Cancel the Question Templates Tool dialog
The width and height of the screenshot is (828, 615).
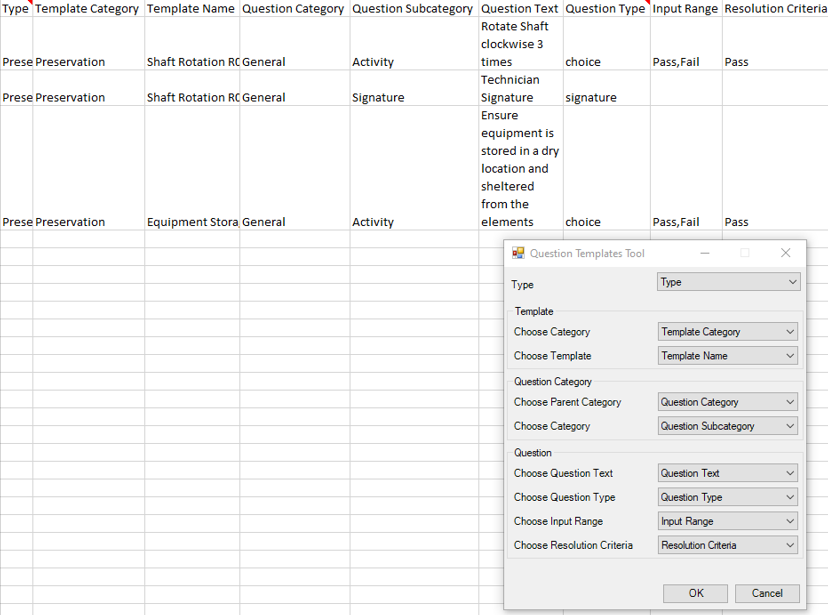pos(767,593)
